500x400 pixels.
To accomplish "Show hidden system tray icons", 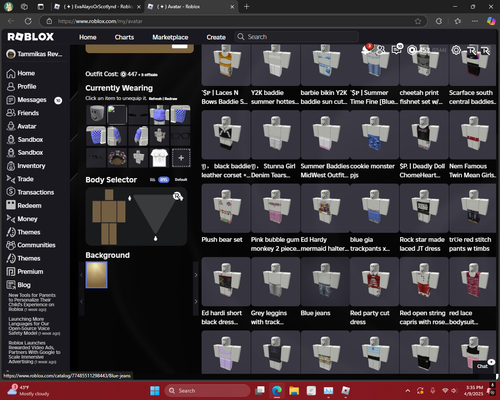I will [408, 391].
